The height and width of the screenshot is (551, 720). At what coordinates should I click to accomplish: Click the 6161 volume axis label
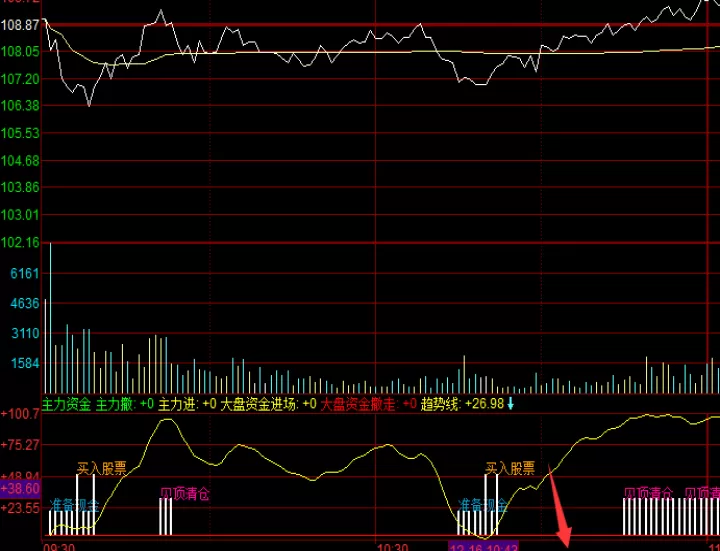(25, 274)
